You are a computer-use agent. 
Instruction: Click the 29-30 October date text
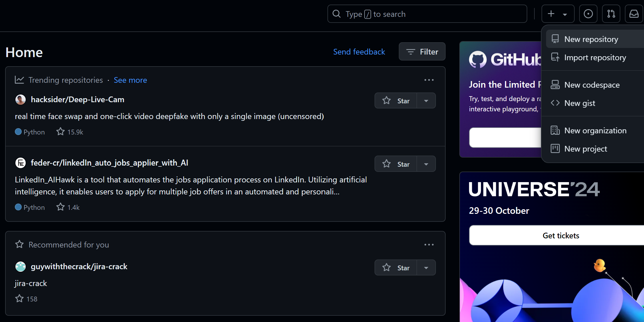click(499, 211)
